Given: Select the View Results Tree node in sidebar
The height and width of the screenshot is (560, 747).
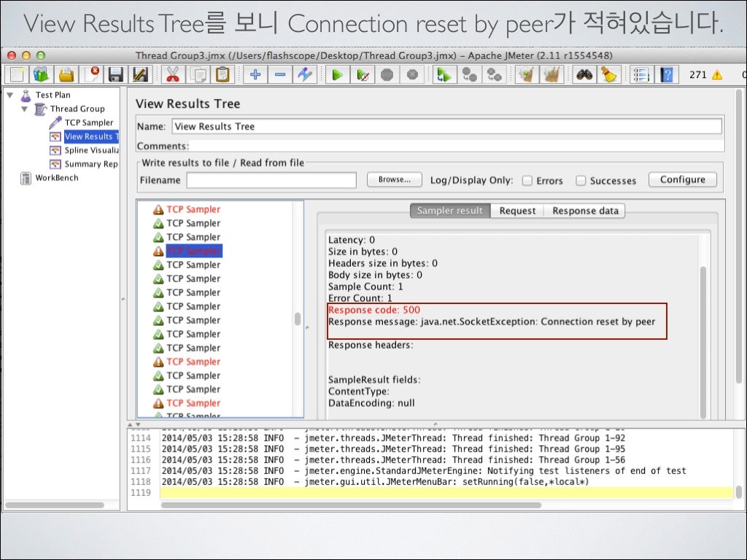Looking at the screenshot, I should coord(91,136).
